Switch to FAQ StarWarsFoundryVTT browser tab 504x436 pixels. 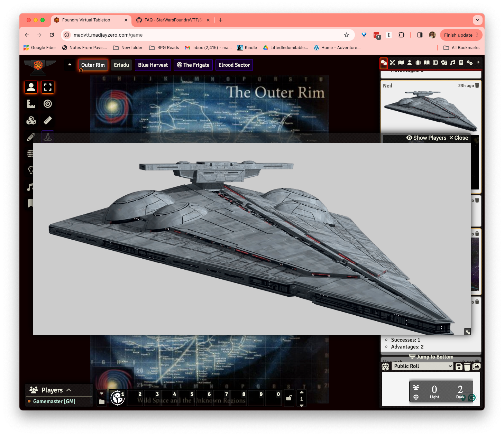point(173,20)
